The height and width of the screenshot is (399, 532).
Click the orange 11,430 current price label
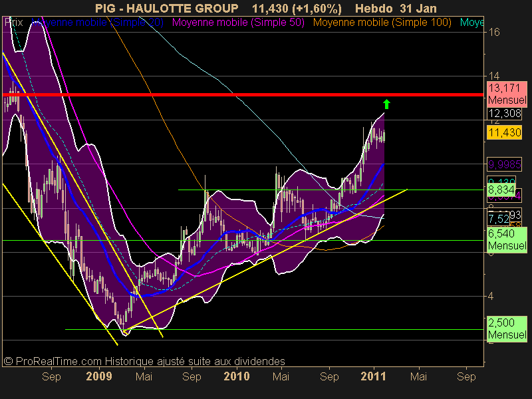505,132
